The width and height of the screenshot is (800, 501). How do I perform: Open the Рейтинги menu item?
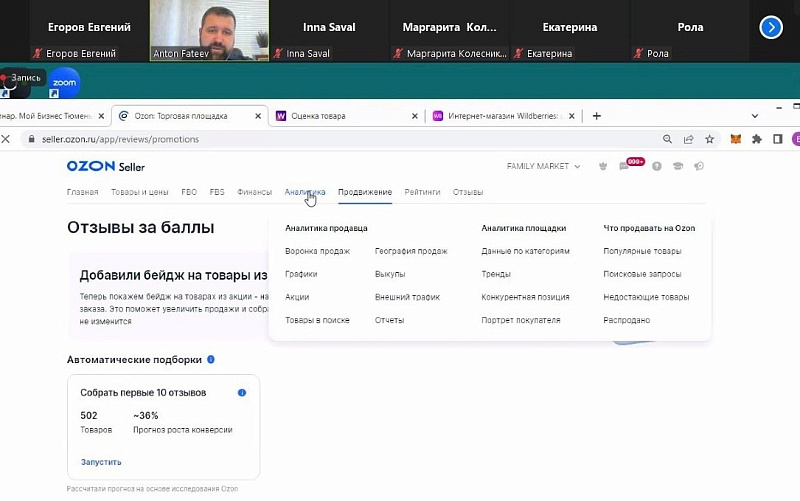pyautogui.click(x=422, y=192)
